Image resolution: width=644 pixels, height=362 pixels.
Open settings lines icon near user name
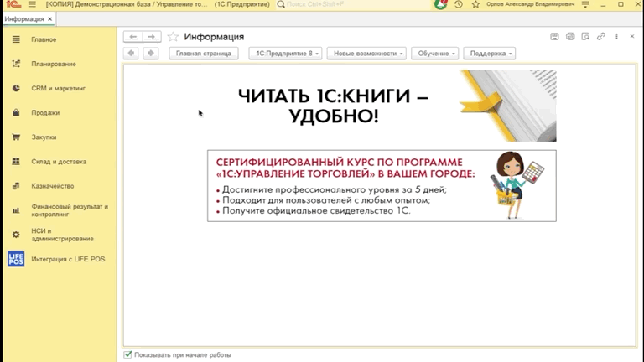click(x=585, y=4)
